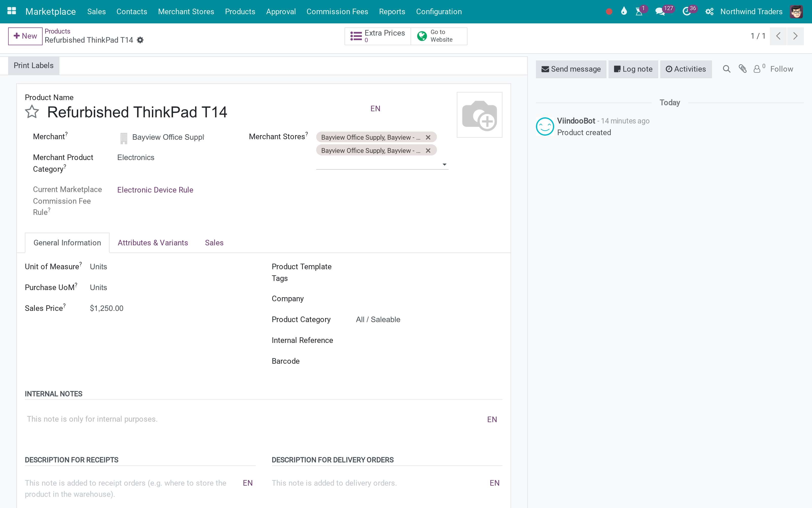
Task: Remove the first Bayview Office Supply store tag
Action: [428, 137]
